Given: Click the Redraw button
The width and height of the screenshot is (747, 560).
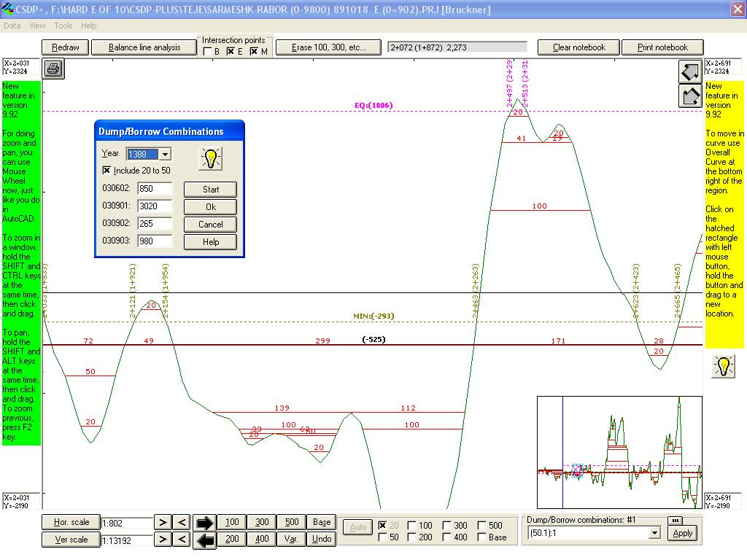Looking at the screenshot, I should [65, 47].
